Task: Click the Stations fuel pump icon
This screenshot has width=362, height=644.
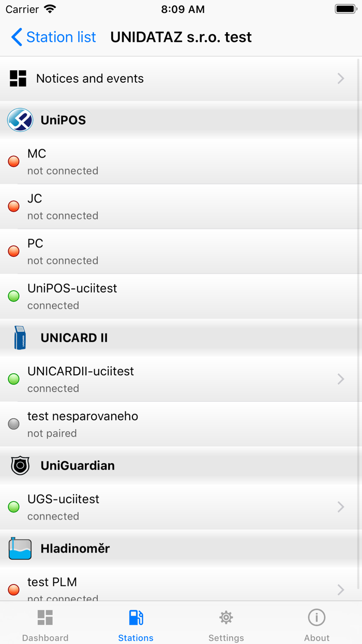Action: [x=135, y=617]
